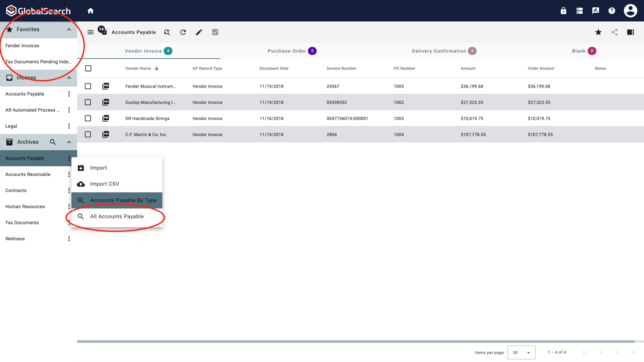Open the help question mark icon
This screenshot has height=362, width=644.
[611, 11]
